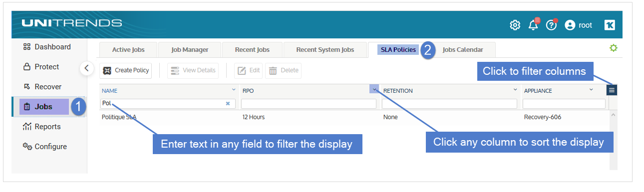Switch to the Recent System Jobs tab
Screen dimensions: 644x192
pyautogui.click(x=325, y=50)
